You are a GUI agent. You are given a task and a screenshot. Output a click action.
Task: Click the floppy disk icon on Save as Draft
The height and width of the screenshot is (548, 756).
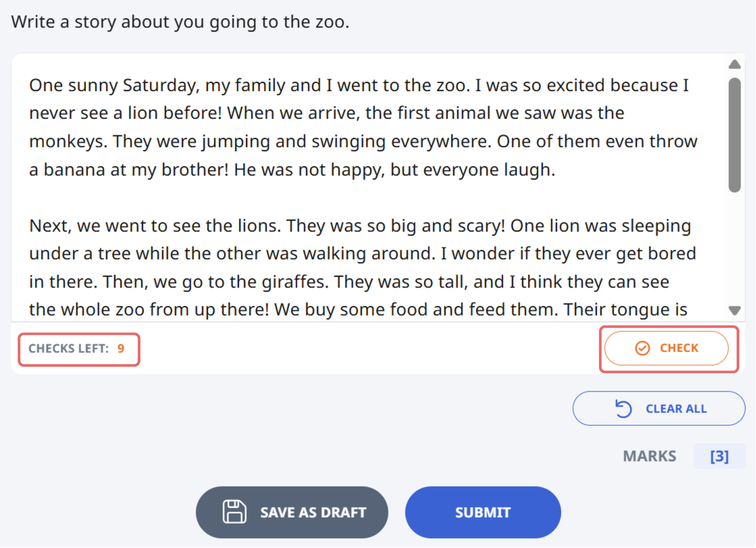pos(235,512)
